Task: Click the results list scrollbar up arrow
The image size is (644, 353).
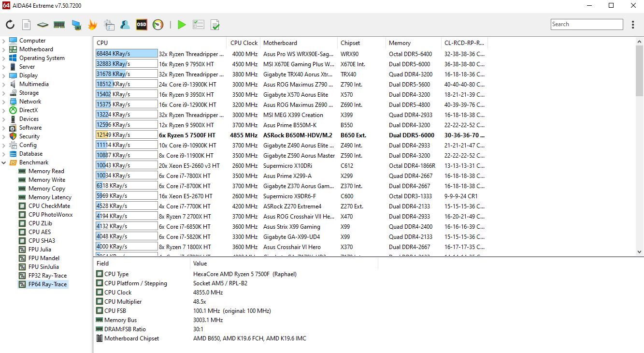Action: click(x=640, y=42)
